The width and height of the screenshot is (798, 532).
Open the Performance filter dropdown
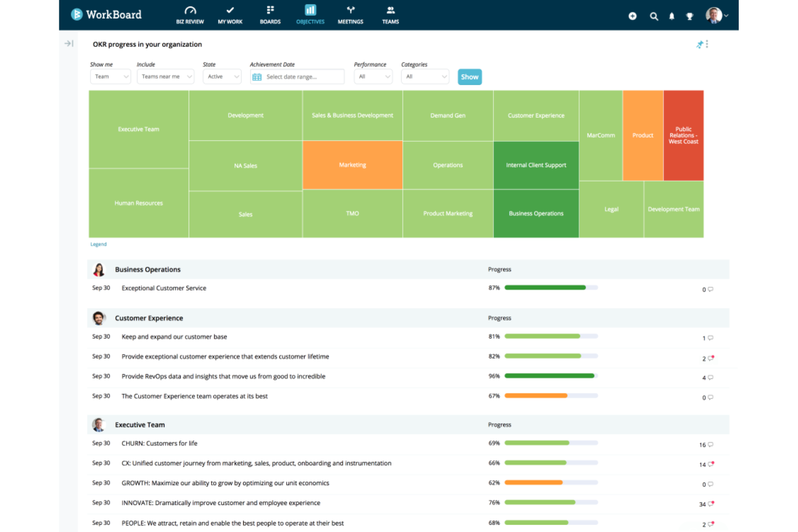(x=373, y=77)
